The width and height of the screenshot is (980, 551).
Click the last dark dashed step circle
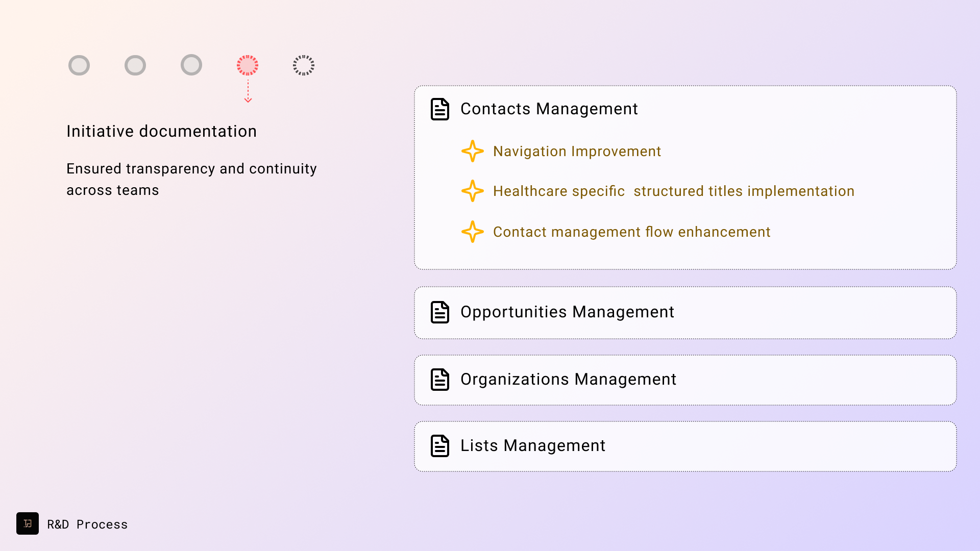[x=304, y=65]
